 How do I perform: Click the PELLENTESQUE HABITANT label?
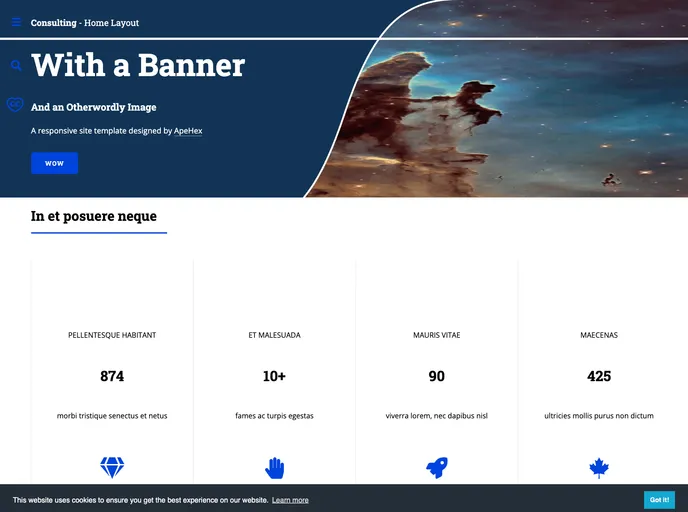(112, 335)
